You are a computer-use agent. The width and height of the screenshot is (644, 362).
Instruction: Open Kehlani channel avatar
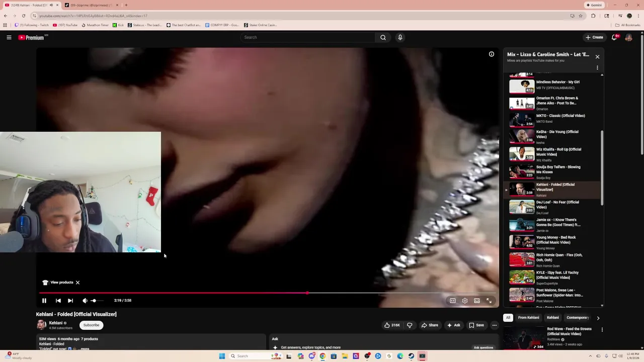click(41, 325)
